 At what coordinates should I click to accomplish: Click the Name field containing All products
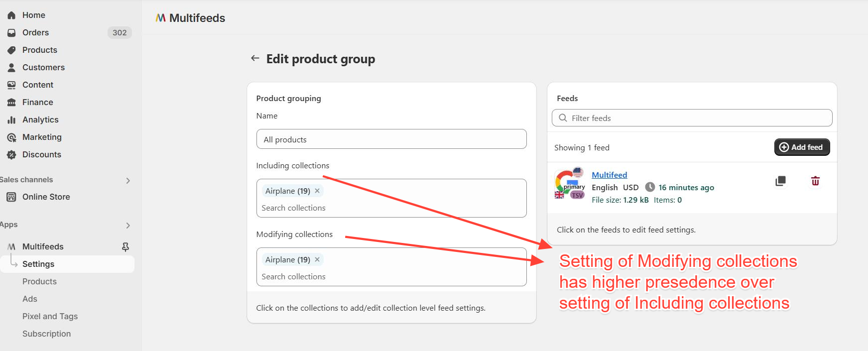(x=391, y=139)
